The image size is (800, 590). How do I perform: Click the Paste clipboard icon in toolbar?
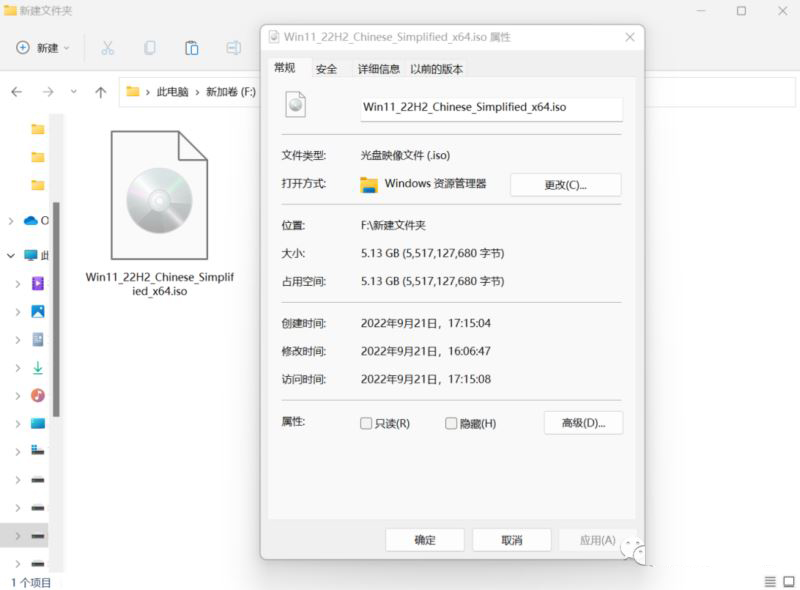(191, 48)
